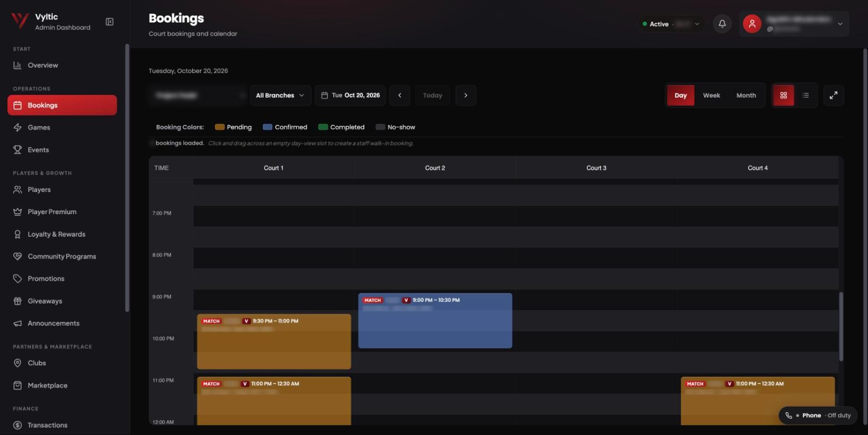868x435 pixels.
Task: Click the Today button
Action: tap(433, 95)
